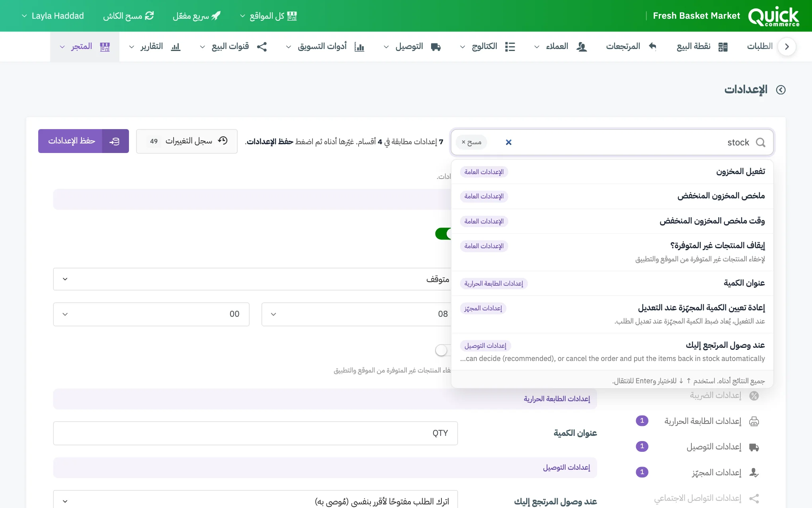812x508 pixels.
Task: Click the nav scroll arrow circle button
Action: pos(787,47)
